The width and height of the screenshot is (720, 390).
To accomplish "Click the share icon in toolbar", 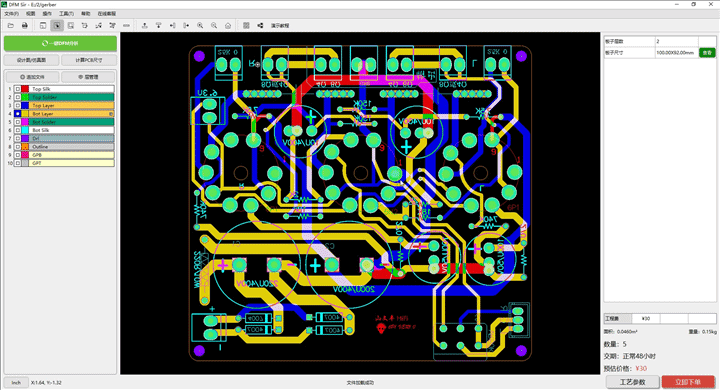I will 260,26.
